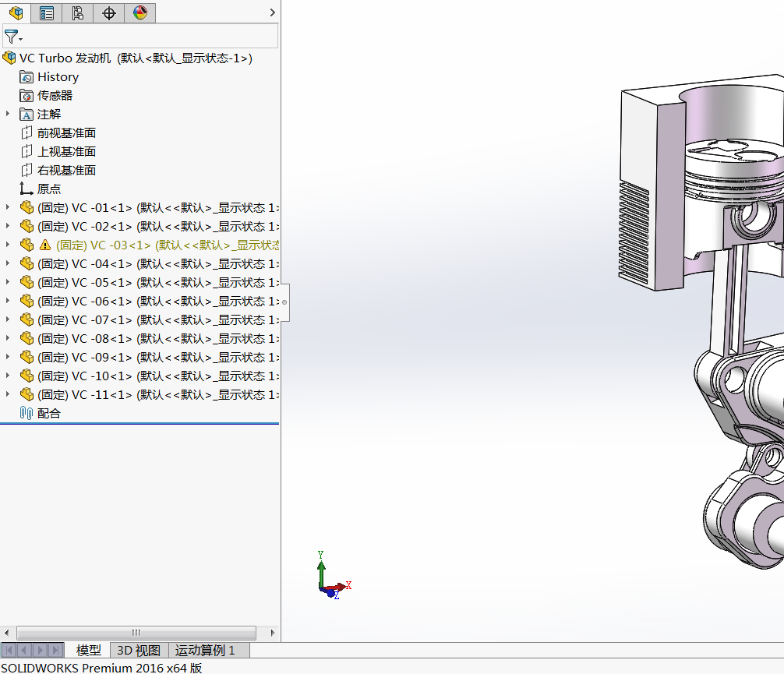Image resolution: width=784 pixels, height=674 pixels.
Task: Click the panel collapse handle on divider
Action: pyautogui.click(x=285, y=302)
